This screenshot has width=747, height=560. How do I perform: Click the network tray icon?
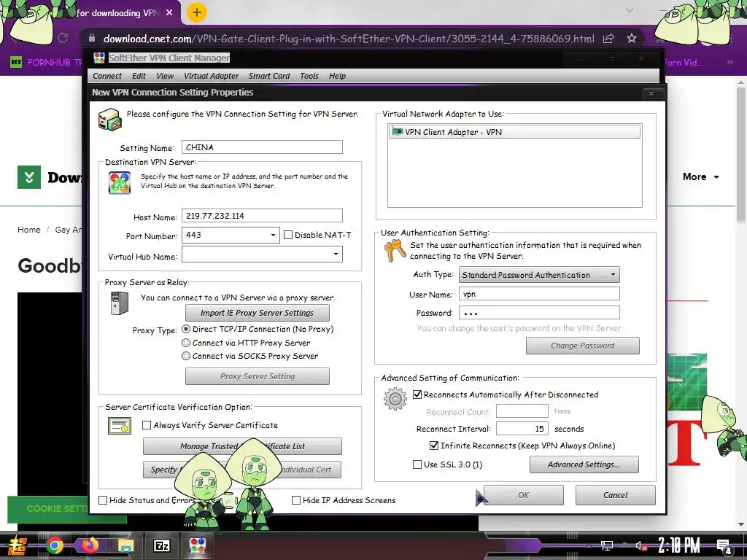(x=607, y=545)
